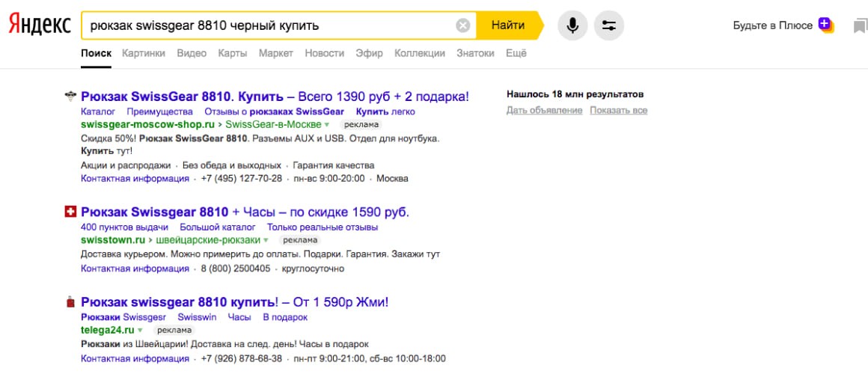Click the swisstown.ru red cross favicon
The image size is (868, 377).
click(70, 212)
